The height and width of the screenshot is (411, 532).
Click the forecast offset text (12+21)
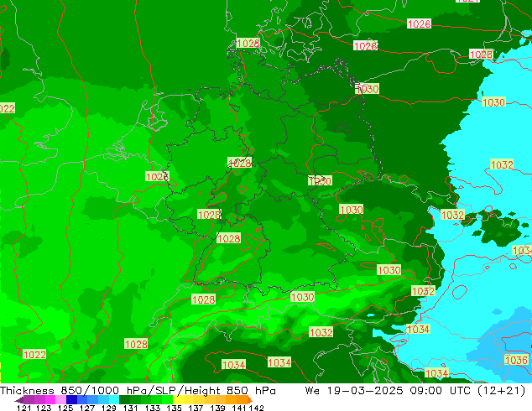point(502,391)
